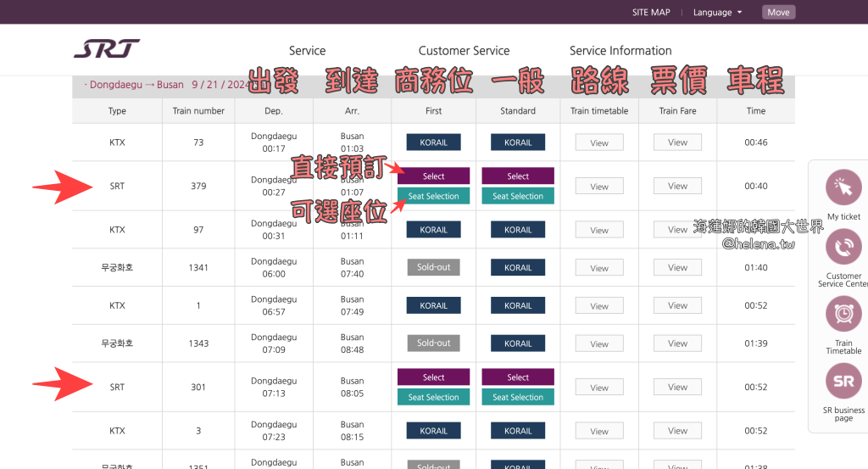868x469 pixels.
Task: Click KORAIL First button for KTX 73
Action: click(x=433, y=142)
